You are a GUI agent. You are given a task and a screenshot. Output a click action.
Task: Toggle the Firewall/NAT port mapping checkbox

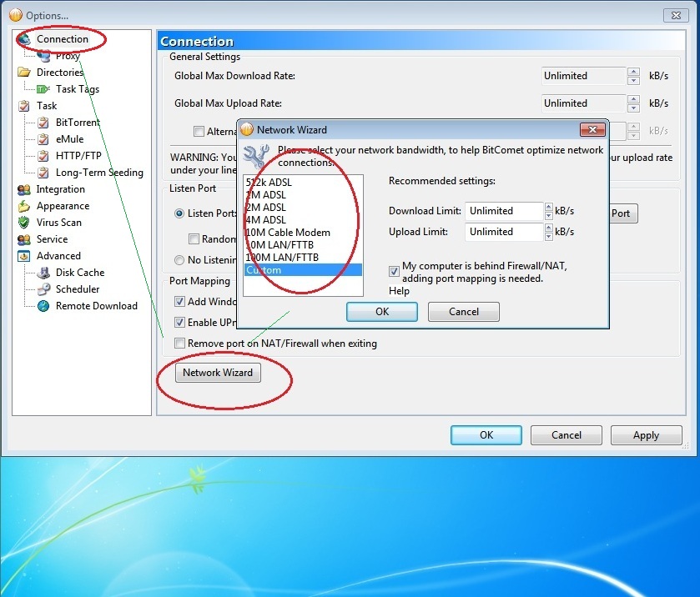394,271
